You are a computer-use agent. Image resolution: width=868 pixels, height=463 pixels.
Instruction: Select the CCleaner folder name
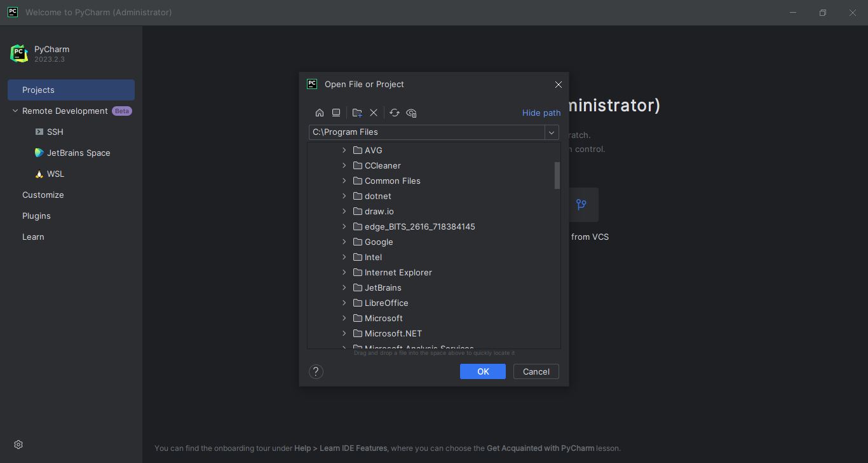pyautogui.click(x=383, y=165)
